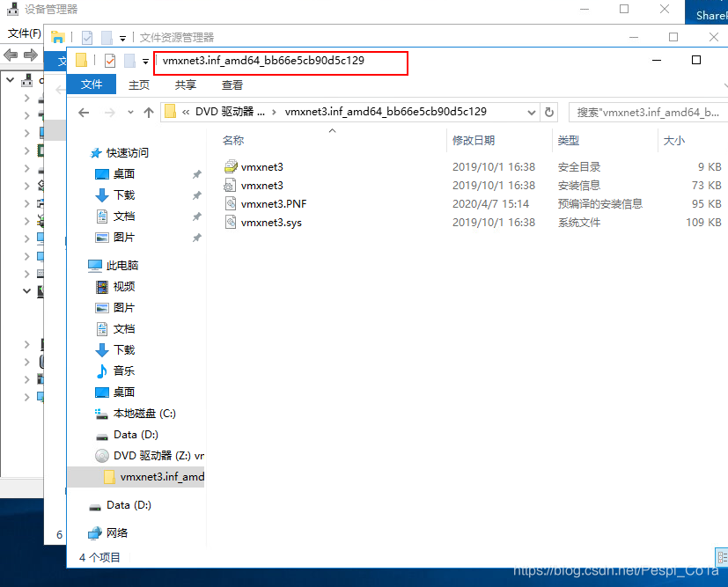Open 音乐 folder under 此电脑
Screen dimensions: 728x587
click(x=124, y=371)
